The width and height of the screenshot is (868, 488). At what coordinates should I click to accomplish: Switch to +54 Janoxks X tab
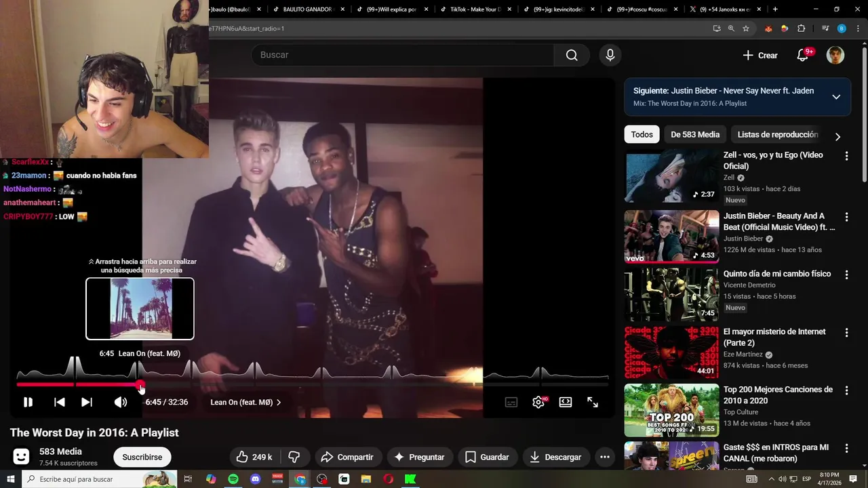[x=724, y=9]
